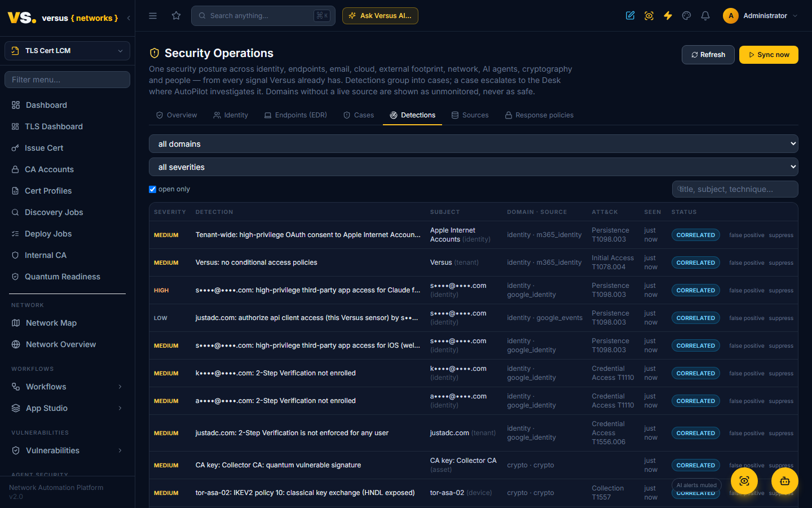Open Dashboard from the sidebar

[x=67, y=105]
